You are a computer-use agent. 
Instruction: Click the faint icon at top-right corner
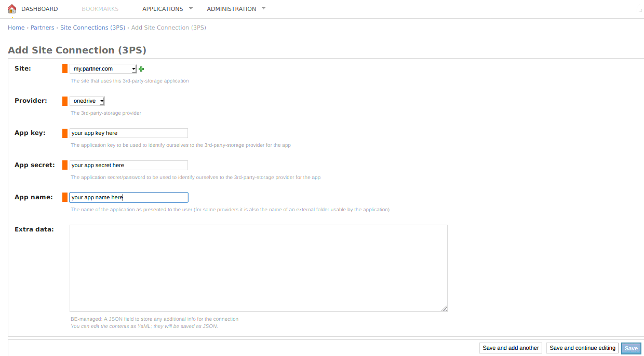coord(639,9)
